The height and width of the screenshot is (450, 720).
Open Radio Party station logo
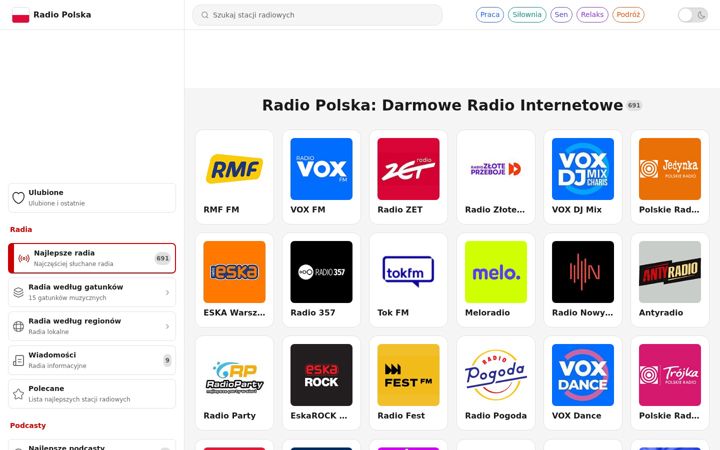(234, 375)
